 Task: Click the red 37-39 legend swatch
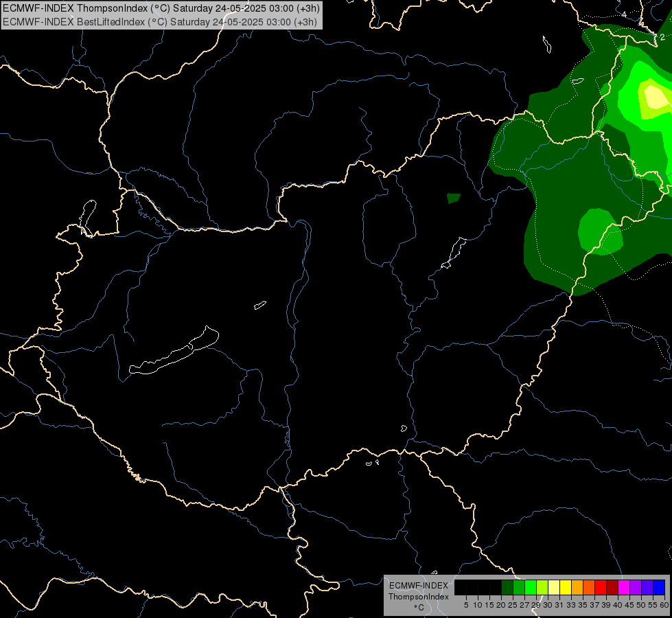click(601, 587)
